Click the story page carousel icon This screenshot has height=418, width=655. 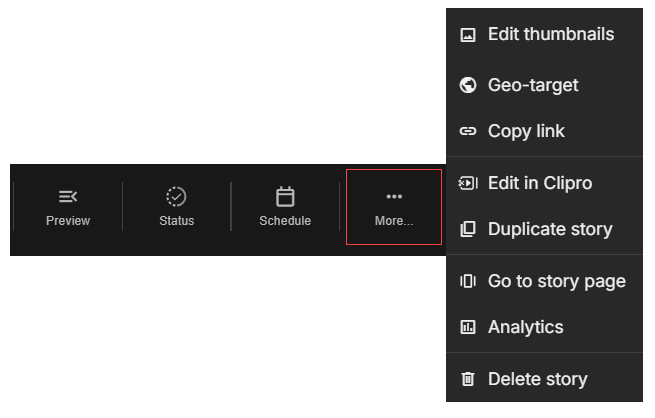(467, 281)
